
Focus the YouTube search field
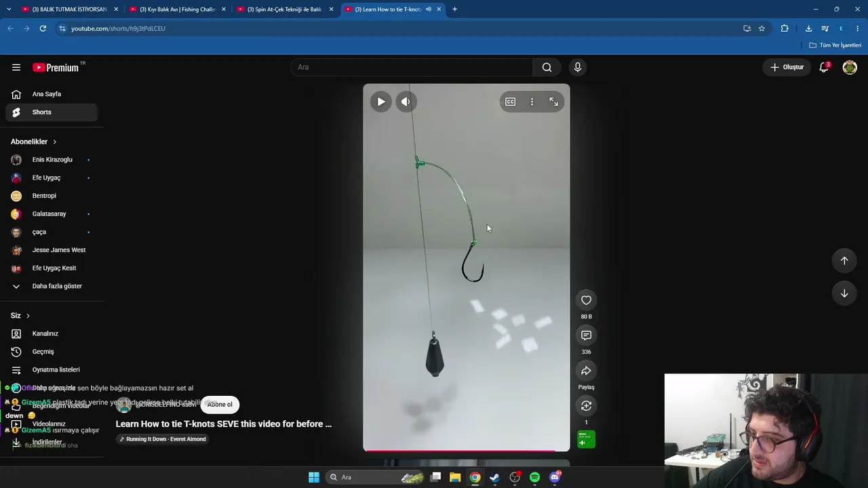tap(412, 67)
